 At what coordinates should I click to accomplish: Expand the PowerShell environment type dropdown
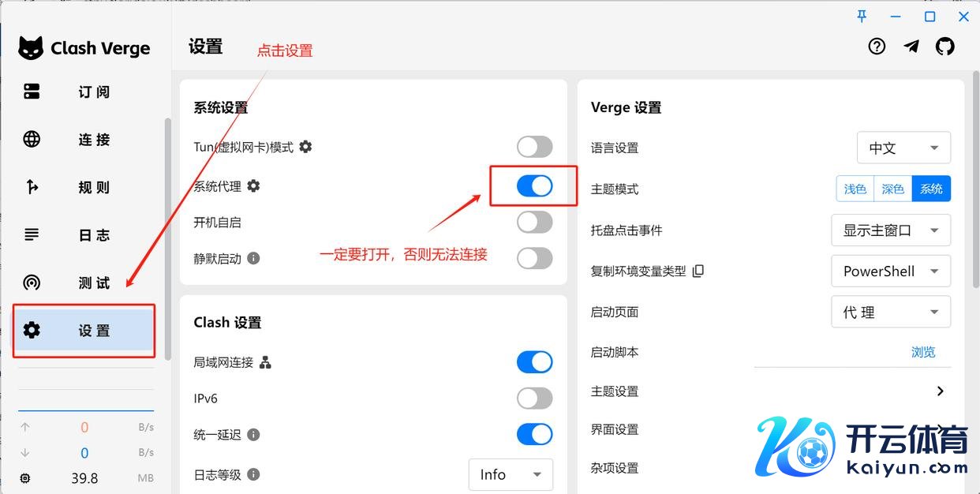point(891,271)
